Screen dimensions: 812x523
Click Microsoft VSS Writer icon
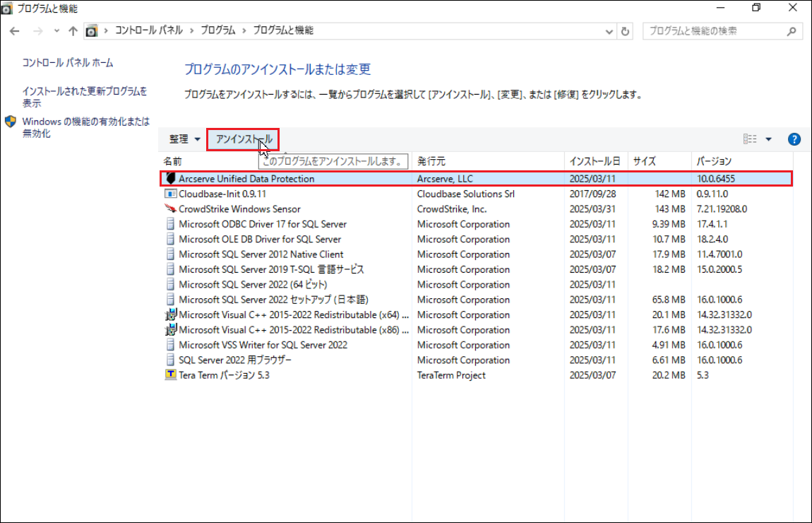click(170, 345)
